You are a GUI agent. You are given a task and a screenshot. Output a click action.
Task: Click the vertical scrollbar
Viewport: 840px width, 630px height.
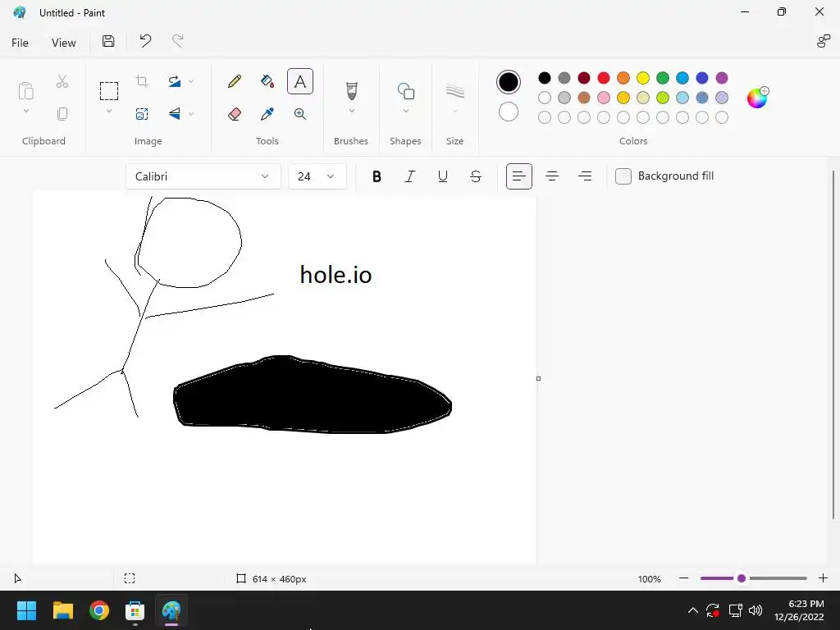click(x=833, y=345)
